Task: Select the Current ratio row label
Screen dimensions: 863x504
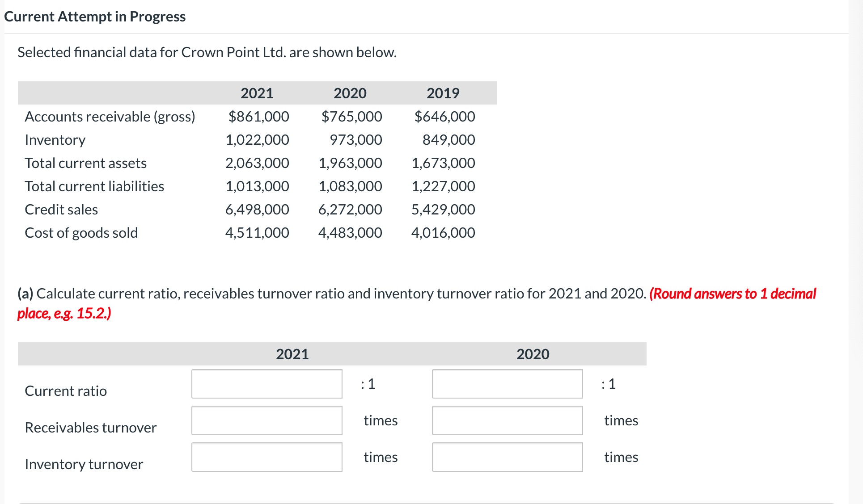Action: click(x=66, y=391)
